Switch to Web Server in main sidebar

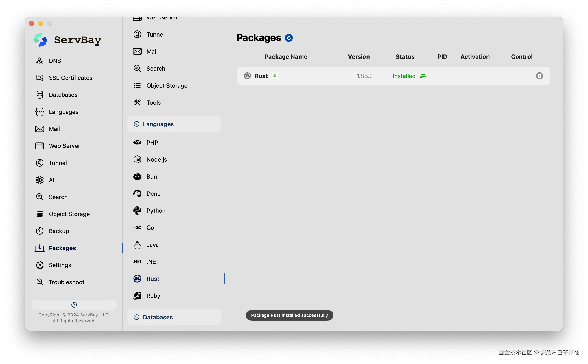tap(64, 146)
